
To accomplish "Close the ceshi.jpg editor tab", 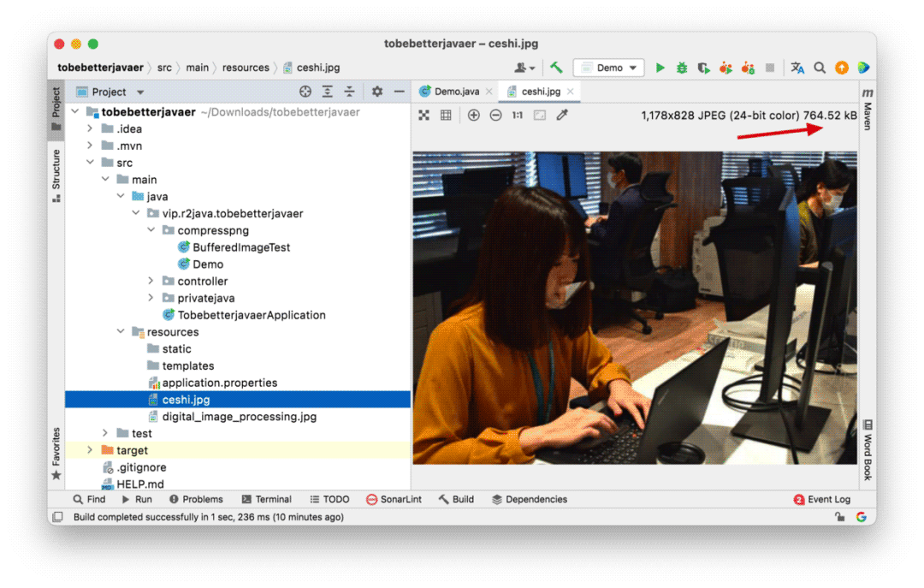I will (571, 92).
